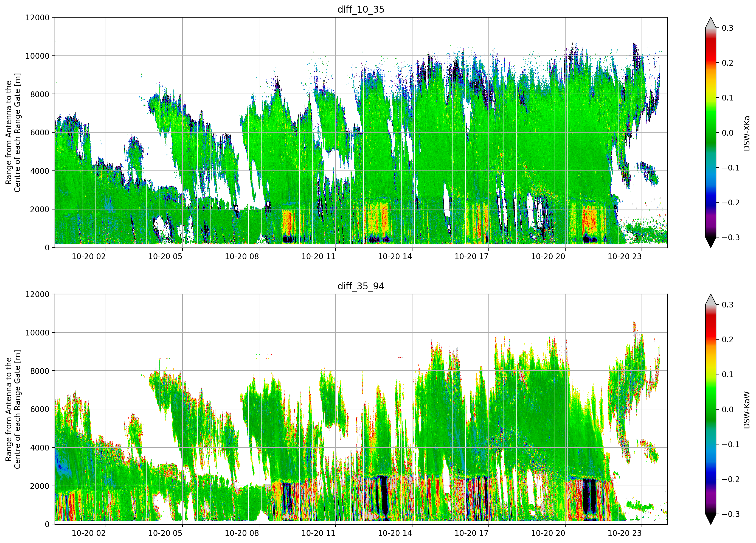
Task: Click x tick '10-20 23' under diff_35_94
Action: [625, 533]
